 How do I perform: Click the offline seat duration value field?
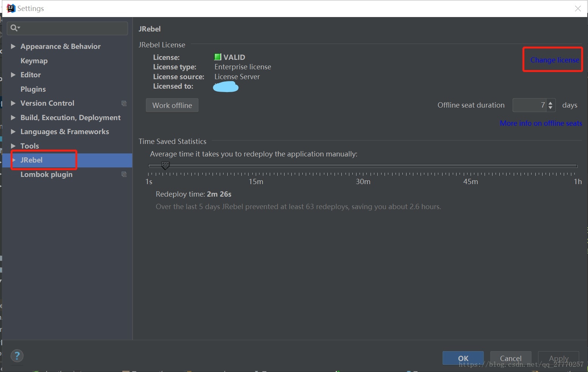529,105
